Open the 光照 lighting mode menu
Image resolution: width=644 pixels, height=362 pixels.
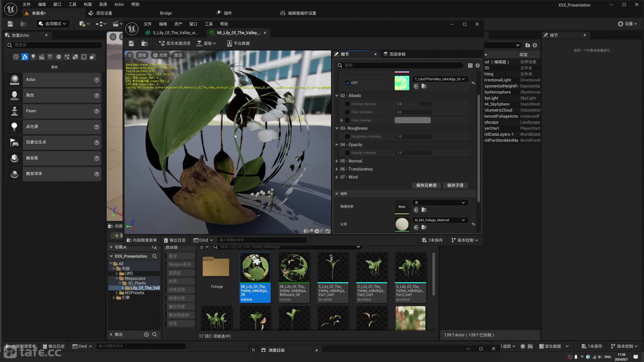click(x=160, y=55)
